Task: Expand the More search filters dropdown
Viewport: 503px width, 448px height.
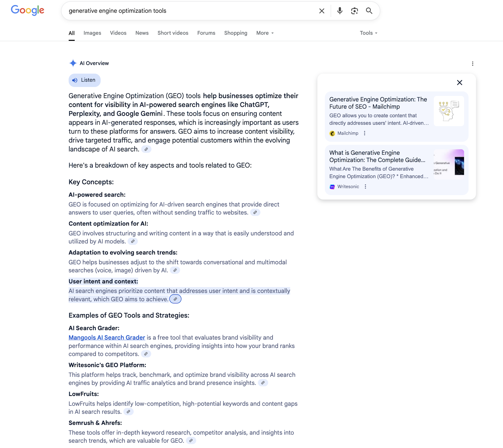Action: (x=265, y=33)
